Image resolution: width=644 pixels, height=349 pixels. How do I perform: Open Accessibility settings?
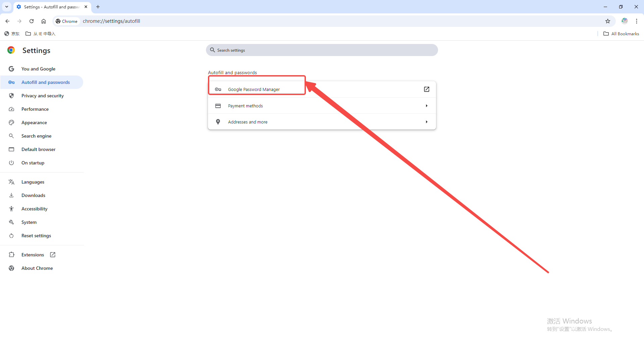[42, 209]
